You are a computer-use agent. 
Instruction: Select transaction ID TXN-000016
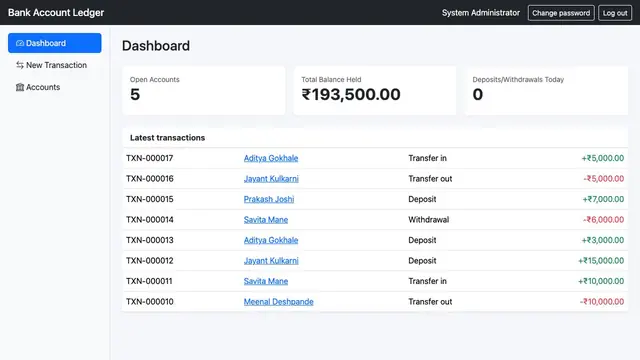point(149,179)
